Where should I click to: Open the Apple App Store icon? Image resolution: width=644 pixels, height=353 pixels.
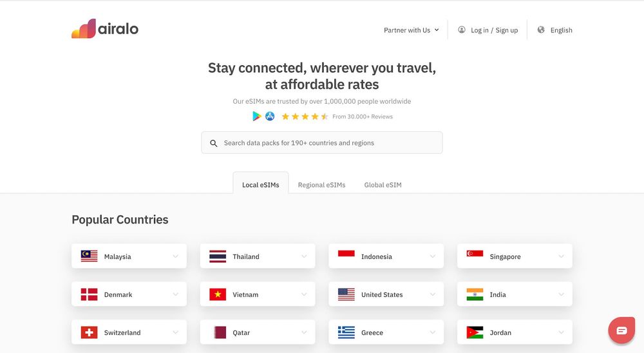coord(270,117)
